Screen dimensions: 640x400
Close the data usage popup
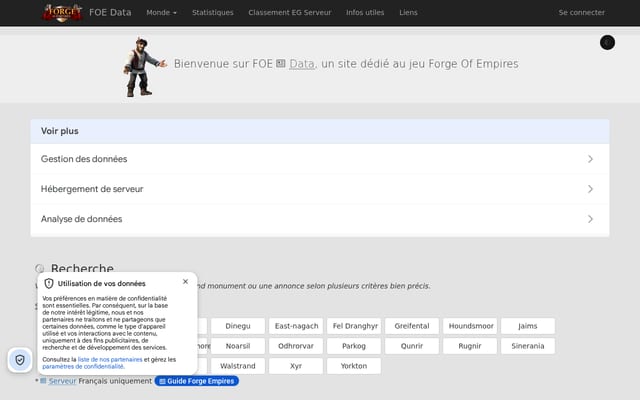[185, 282]
